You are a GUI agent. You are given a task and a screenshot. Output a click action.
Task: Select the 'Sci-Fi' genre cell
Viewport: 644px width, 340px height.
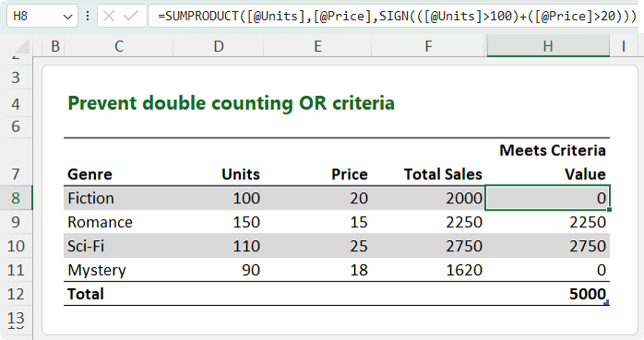(x=119, y=246)
